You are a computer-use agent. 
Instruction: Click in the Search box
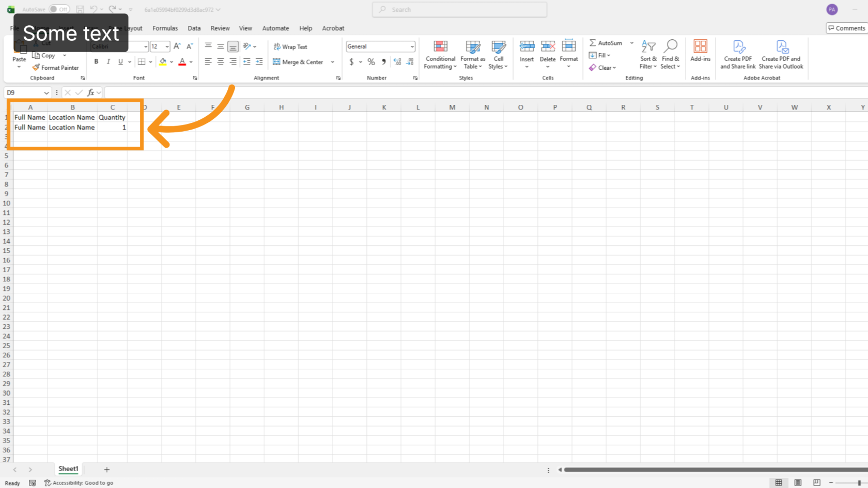pos(459,9)
